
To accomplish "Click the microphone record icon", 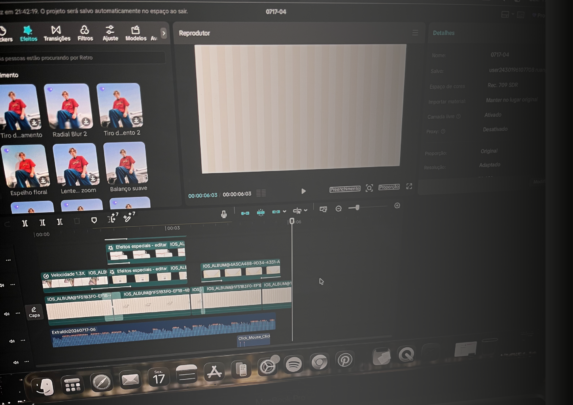I will point(224,214).
